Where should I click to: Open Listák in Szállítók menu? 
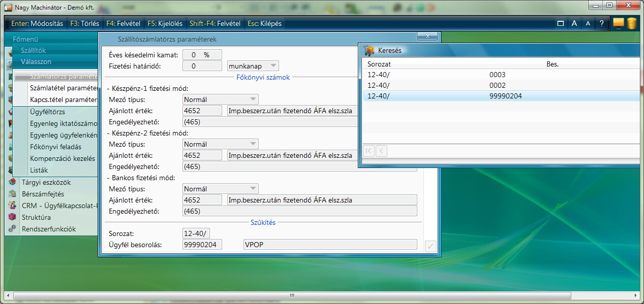point(39,170)
